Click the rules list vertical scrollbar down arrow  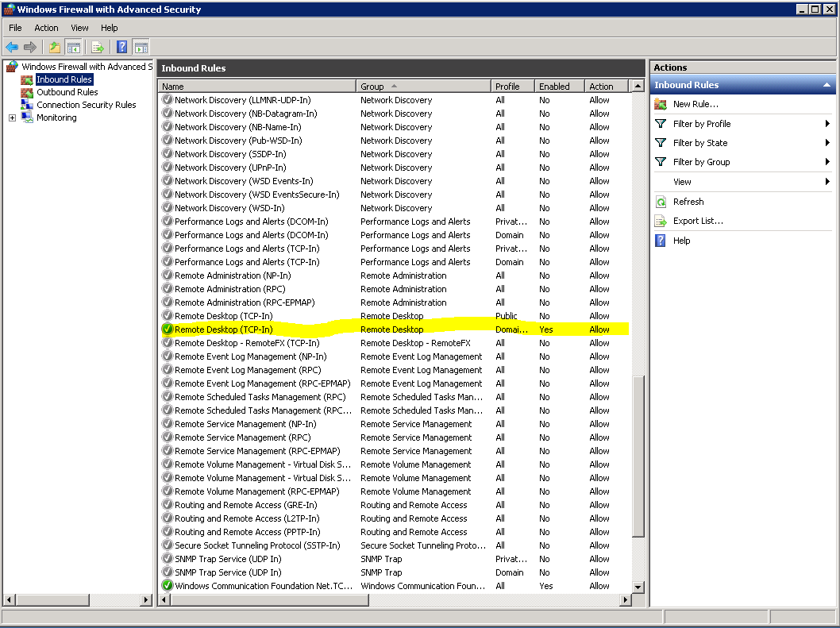click(x=638, y=587)
